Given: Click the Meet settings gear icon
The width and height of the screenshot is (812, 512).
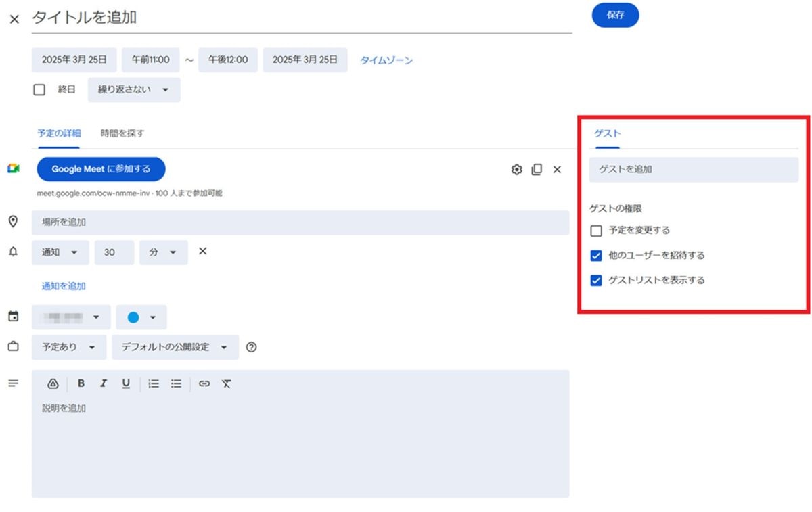Looking at the screenshot, I should (x=517, y=170).
